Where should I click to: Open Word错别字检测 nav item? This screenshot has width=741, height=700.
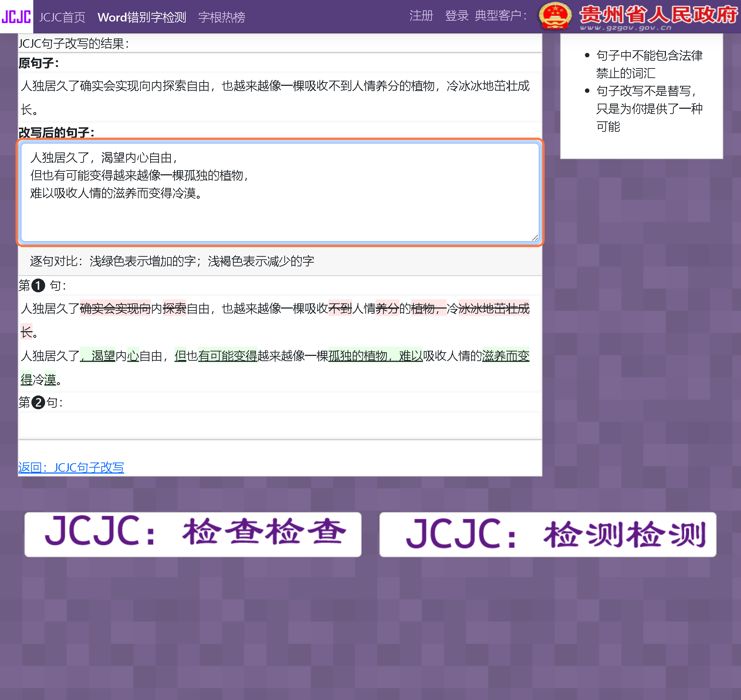[142, 17]
